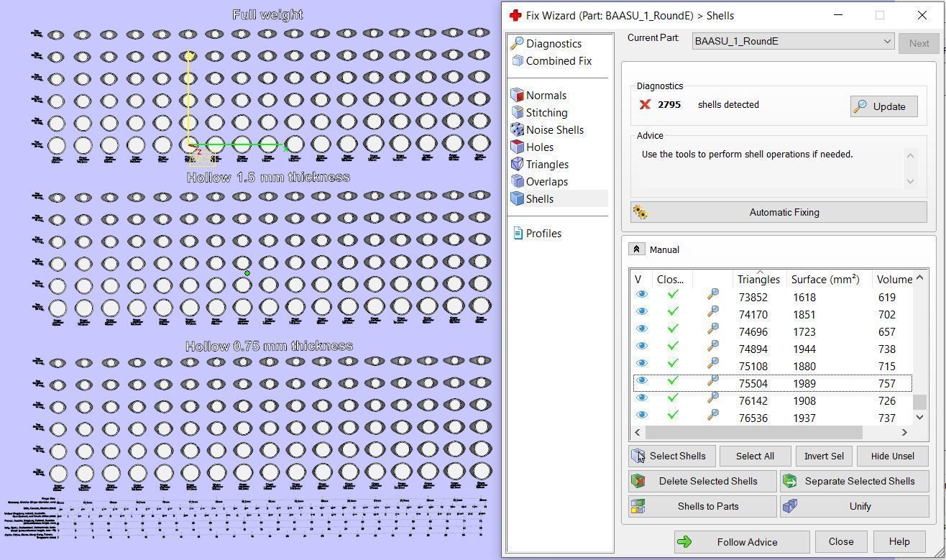The width and height of the screenshot is (946, 560).
Task: Open the Triangles step
Action: click(x=539, y=165)
